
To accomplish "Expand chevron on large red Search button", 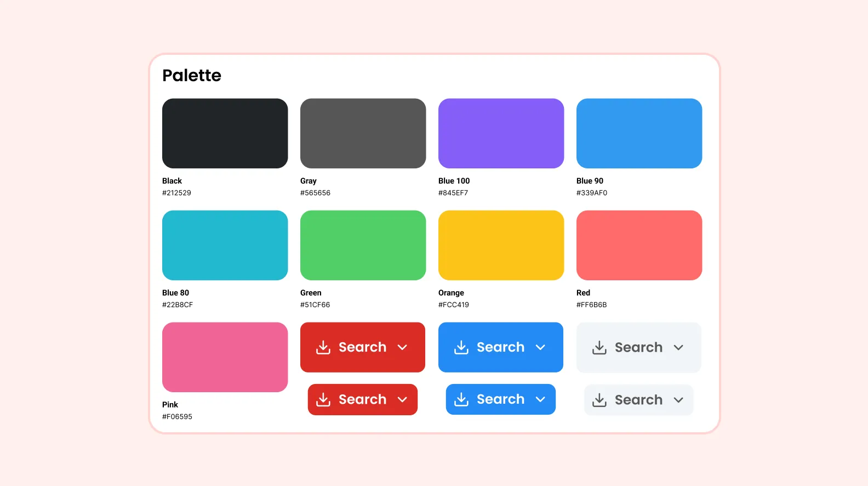I will coord(402,347).
